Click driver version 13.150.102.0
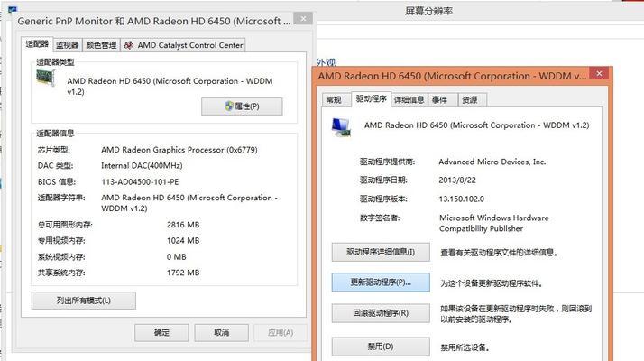This screenshot has width=644, height=361. coord(462,199)
